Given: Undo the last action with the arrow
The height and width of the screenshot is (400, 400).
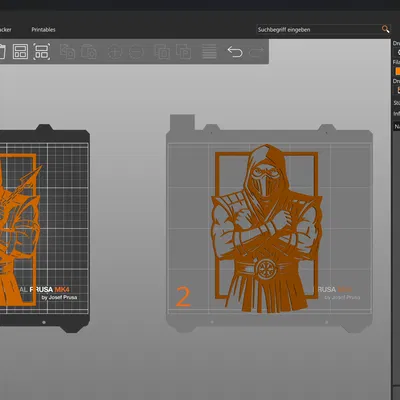Looking at the screenshot, I should pyautogui.click(x=235, y=52).
